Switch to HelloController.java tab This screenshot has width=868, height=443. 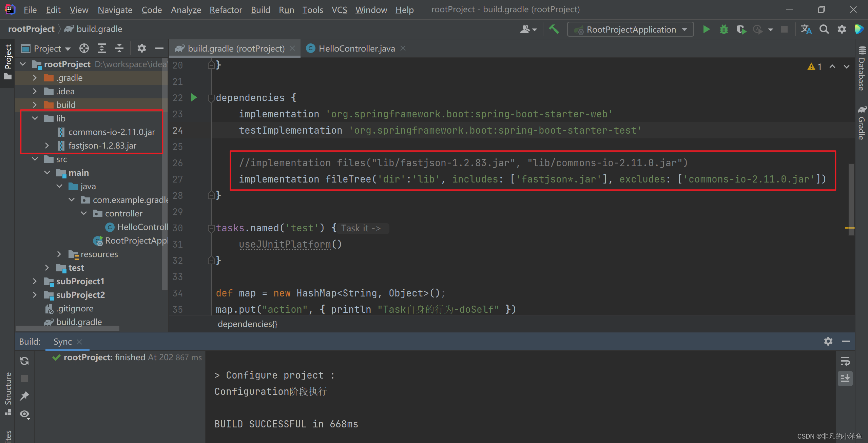(x=356, y=49)
